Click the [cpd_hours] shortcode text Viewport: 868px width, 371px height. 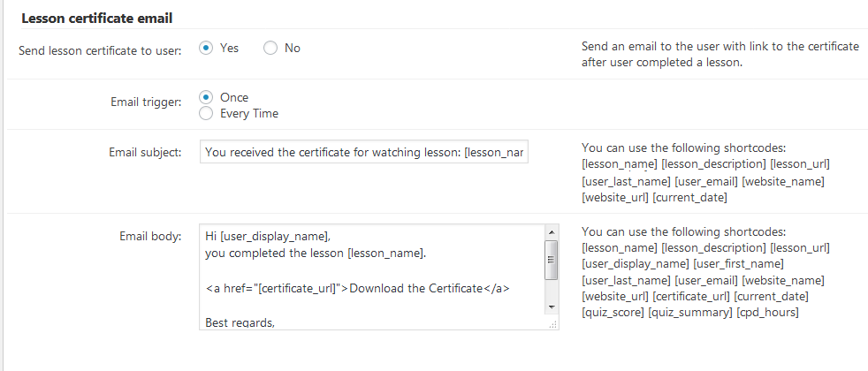(767, 313)
